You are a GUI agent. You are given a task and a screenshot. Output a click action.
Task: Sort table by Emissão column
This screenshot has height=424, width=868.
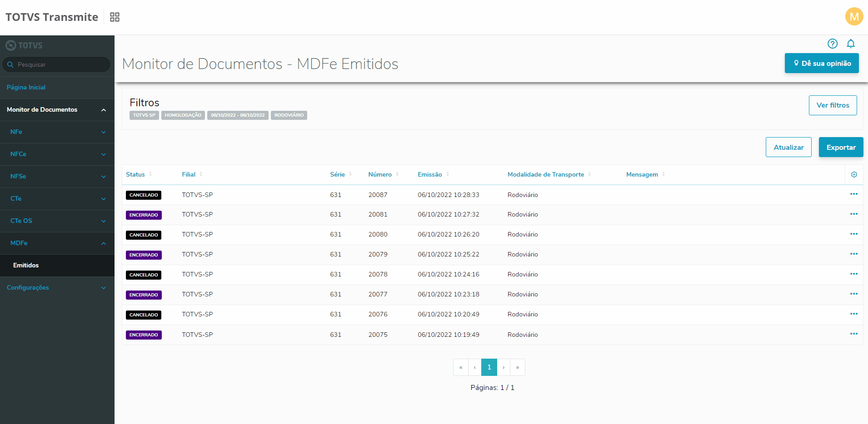pos(434,175)
